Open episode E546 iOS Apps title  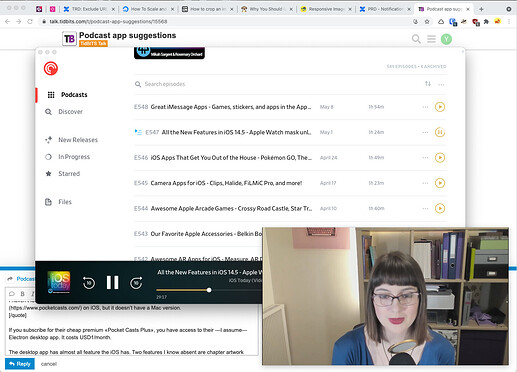(x=231, y=158)
